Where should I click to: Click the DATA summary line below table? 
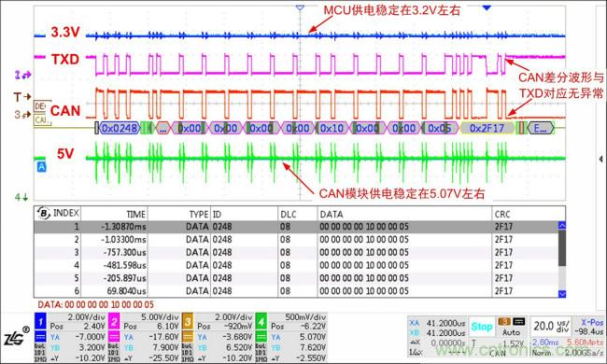tap(95, 304)
